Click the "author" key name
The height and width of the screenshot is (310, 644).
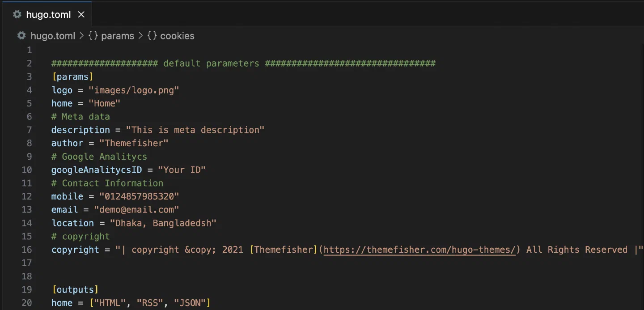(68, 143)
